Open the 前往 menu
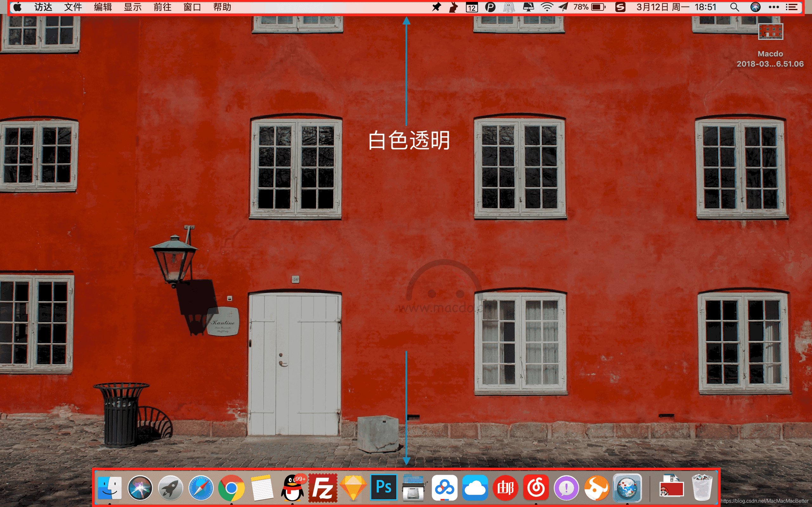The width and height of the screenshot is (812, 507). 162,7
